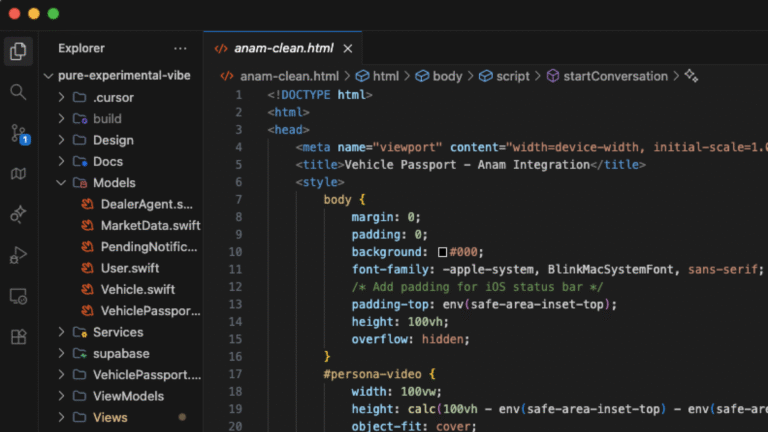Image resolution: width=768 pixels, height=432 pixels.
Task: Click the #000 background color swatch
Action: point(442,252)
